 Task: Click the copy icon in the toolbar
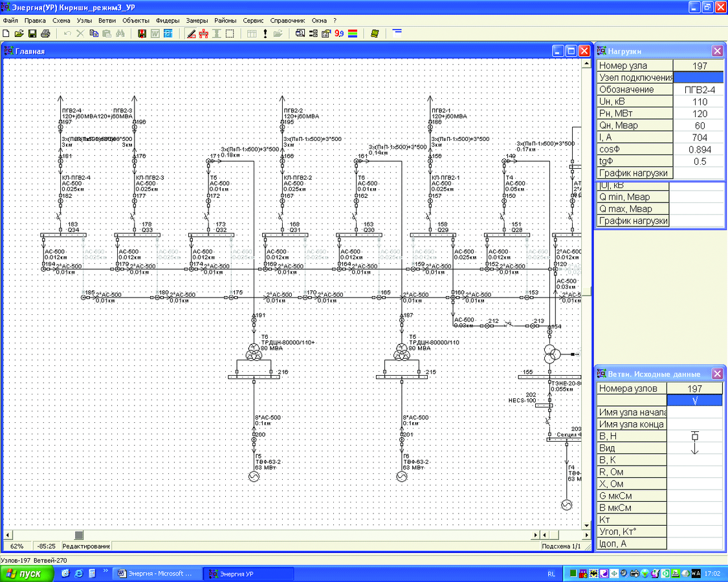(x=94, y=34)
